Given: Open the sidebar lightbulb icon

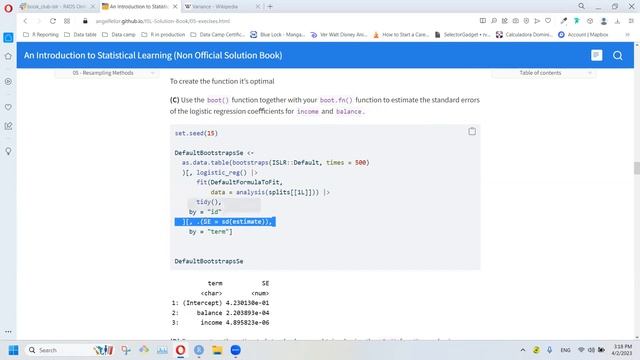Looking at the screenshot, I should coord(8,151).
